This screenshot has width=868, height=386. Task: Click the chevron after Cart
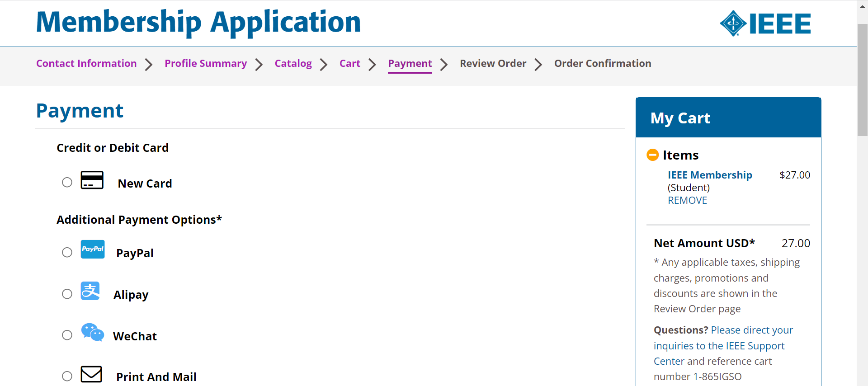[373, 65]
